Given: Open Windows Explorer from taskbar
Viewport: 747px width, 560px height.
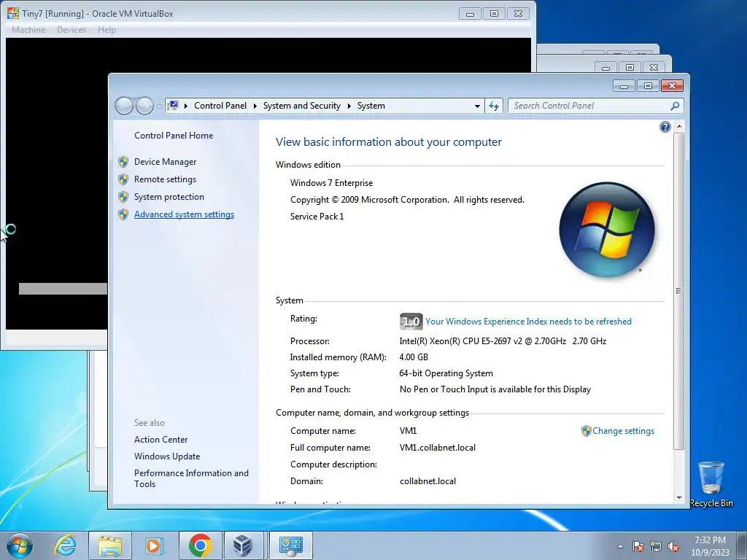Looking at the screenshot, I should pyautogui.click(x=110, y=545).
